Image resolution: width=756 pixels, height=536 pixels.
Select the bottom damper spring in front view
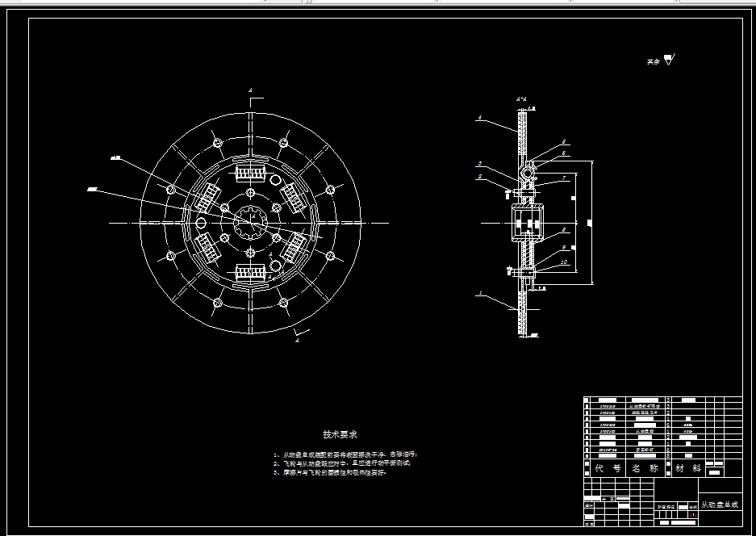pyautogui.click(x=250, y=274)
